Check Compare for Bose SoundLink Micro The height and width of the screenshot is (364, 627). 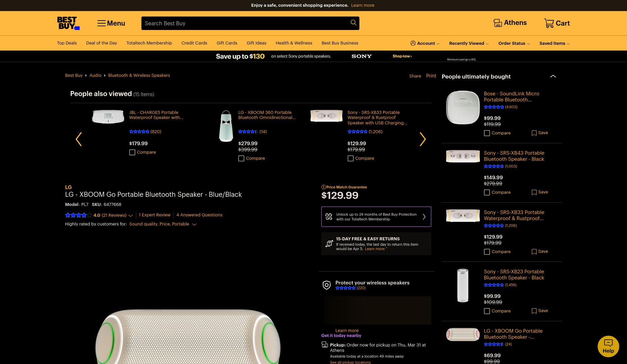point(487,133)
